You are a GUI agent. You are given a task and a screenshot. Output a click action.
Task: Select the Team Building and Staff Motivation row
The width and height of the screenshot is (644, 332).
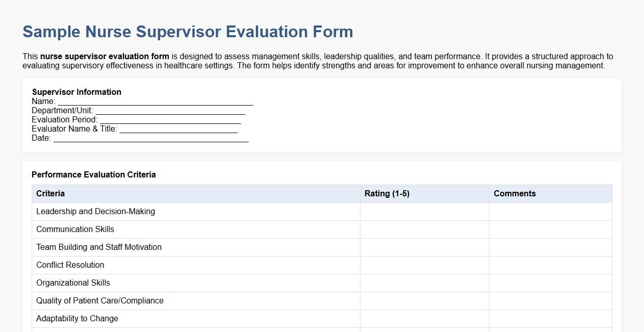click(99, 247)
